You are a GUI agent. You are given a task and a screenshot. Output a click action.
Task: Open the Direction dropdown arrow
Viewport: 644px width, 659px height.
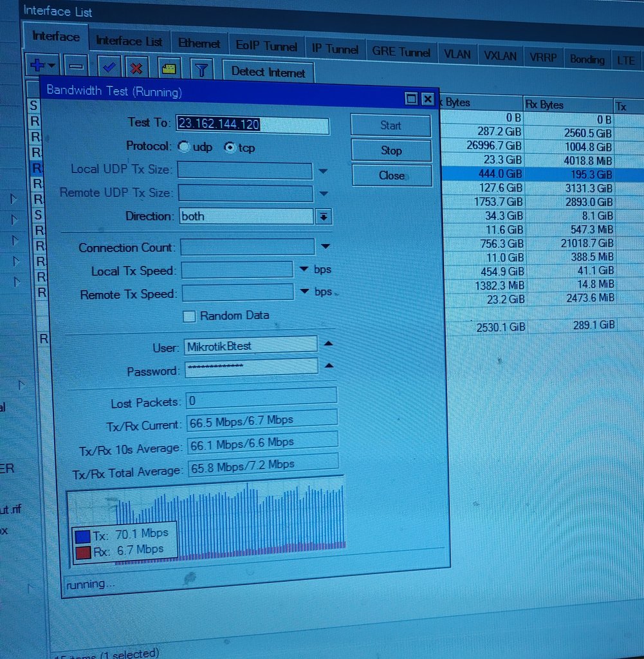click(x=324, y=217)
